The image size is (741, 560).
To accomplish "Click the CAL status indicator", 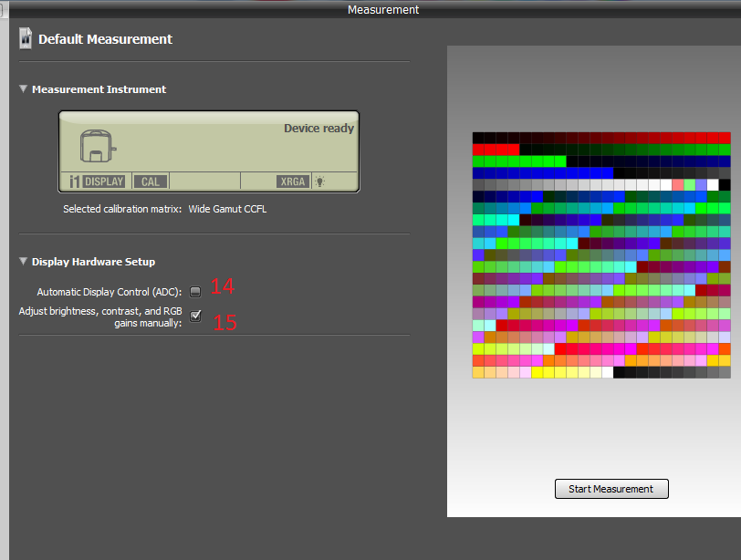I will coord(151,181).
